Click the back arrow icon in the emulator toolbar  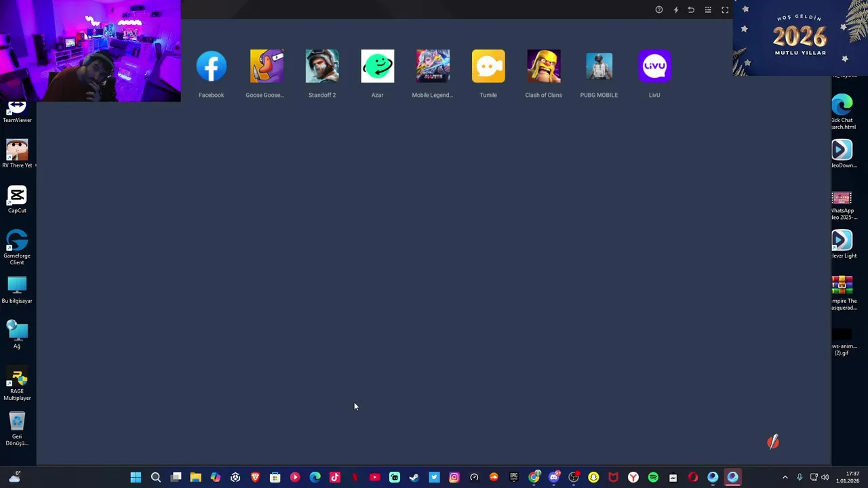point(691,9)
